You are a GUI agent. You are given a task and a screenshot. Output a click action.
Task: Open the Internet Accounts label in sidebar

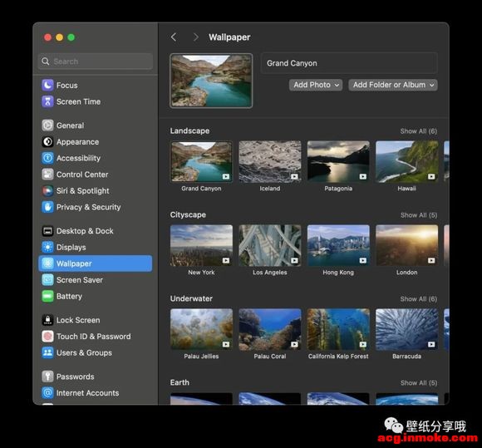click(x=87, y=393)
